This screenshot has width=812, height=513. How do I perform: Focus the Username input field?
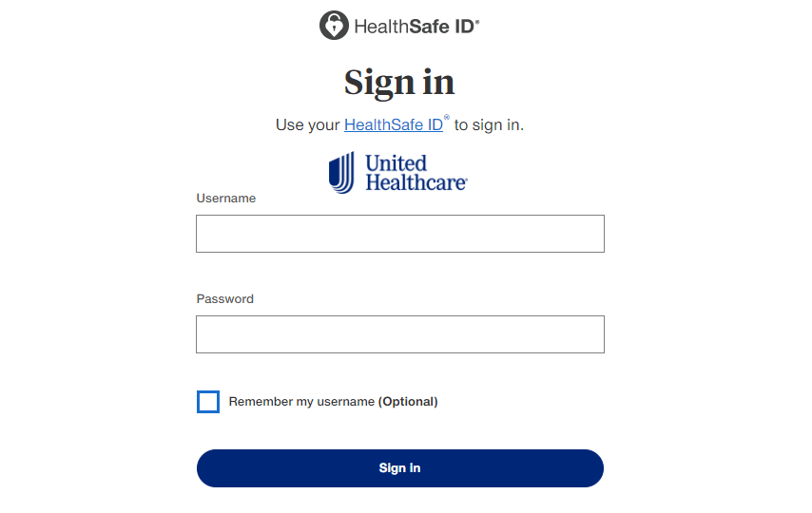click(x=399, y=234)
